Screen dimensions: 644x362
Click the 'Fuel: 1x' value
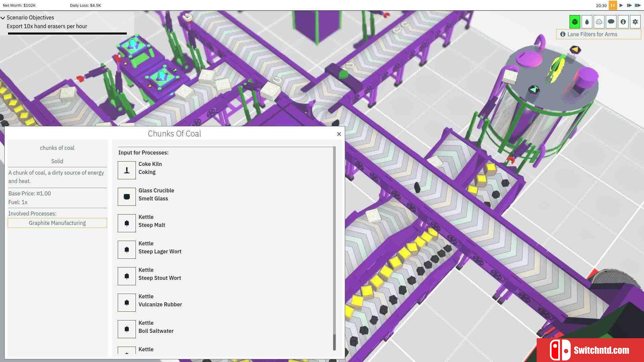[x=18, y=202]
